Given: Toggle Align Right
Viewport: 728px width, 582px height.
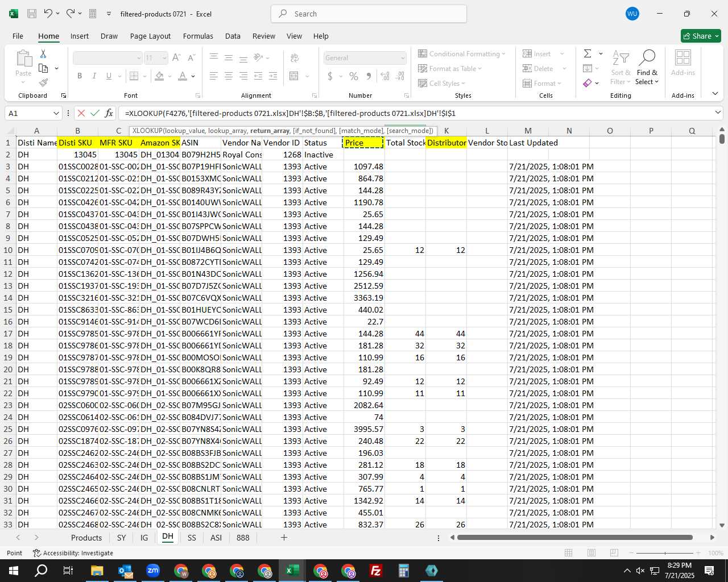Looking at the screenshot, I should coord(243,76).
